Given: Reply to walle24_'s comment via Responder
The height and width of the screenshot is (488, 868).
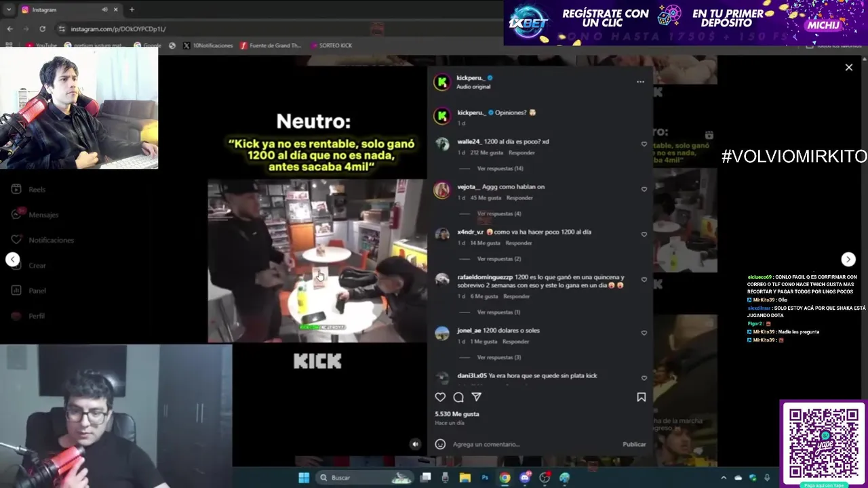Looking at the screenshot, I should click(x=521, y=152).
